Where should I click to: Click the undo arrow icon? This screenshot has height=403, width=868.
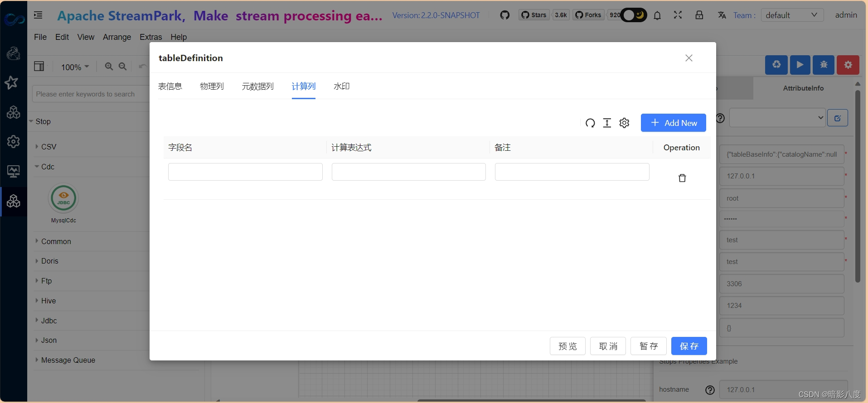(x=142, y=67)
